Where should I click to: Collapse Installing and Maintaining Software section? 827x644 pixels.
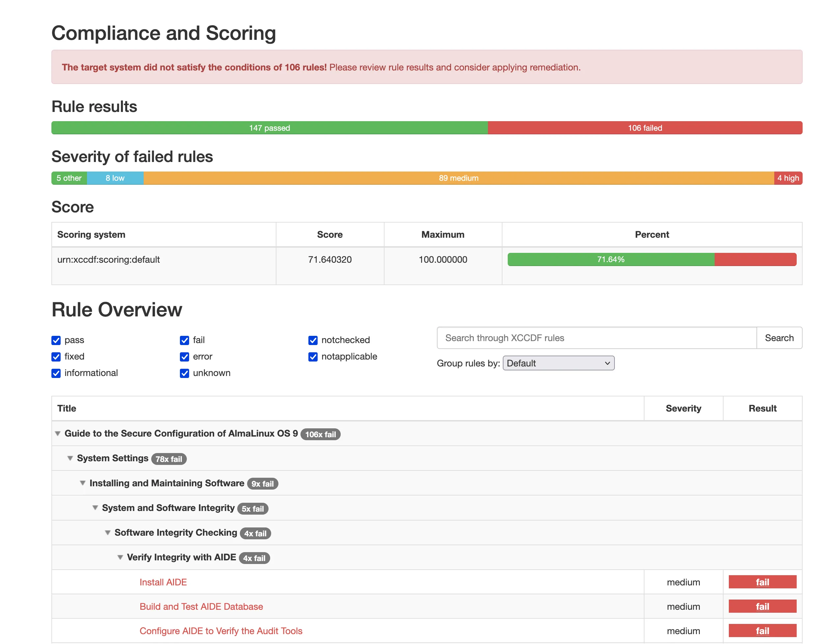point(83,483)
